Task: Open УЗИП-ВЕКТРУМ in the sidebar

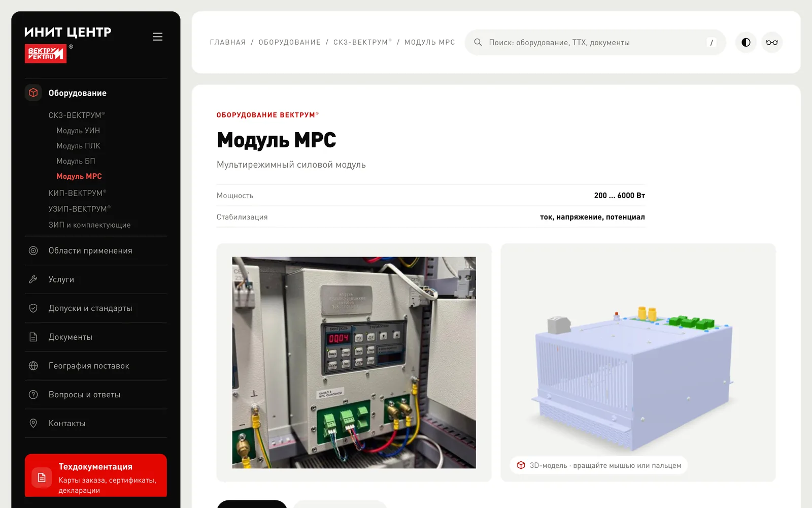Action: point(79,209)
